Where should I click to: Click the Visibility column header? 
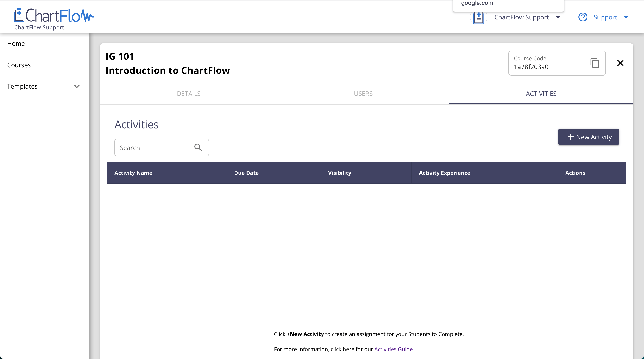pos(339,173)
